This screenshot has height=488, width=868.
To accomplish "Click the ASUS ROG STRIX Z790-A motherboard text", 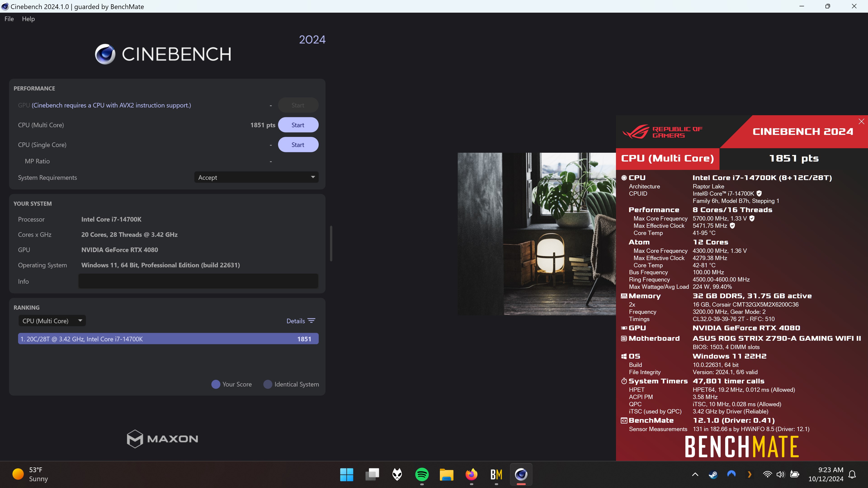I will [777, 338].
